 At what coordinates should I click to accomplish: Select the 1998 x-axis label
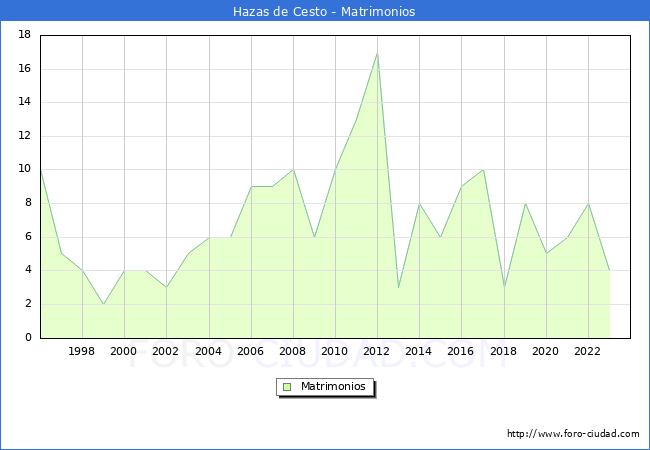[82, 351]
